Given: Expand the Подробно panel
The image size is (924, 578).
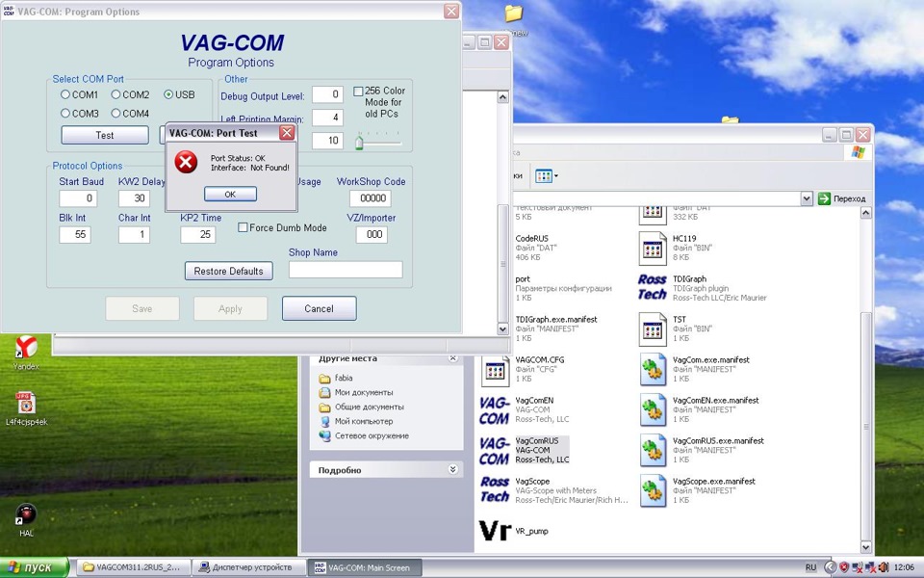Looking at the screenshot, I should pyautogui.click(x=452, y=469).
